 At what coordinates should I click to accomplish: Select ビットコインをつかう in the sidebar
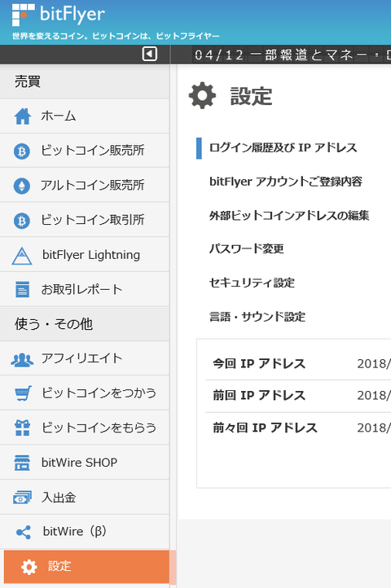(85, 393)
